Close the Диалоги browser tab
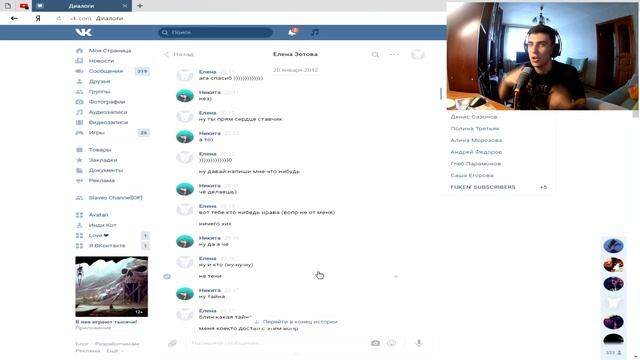 (124, 6)
